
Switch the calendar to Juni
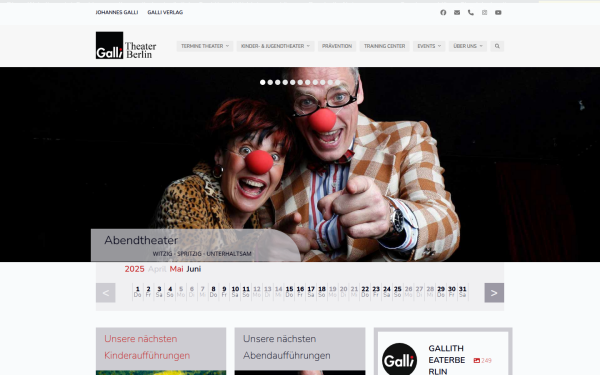click(194, 269)
